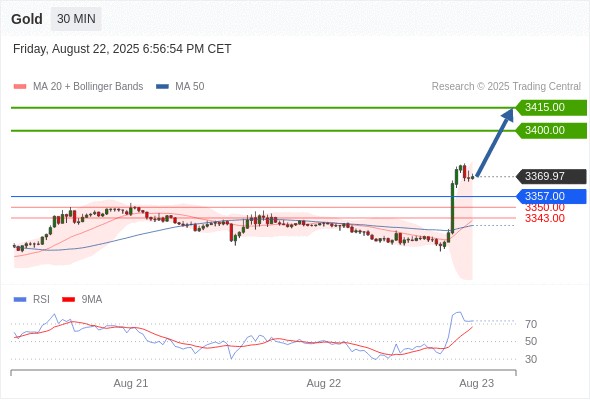Click the red 9MA legend swatch
This screenshot has height=400, width=590.
68,300
